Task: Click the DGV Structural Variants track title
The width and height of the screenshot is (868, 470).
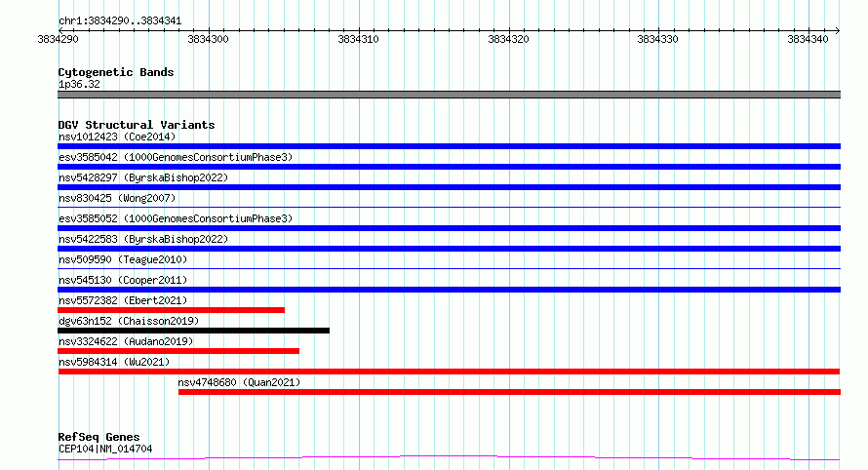Action: pyautogui.click(x=137, y=125)
